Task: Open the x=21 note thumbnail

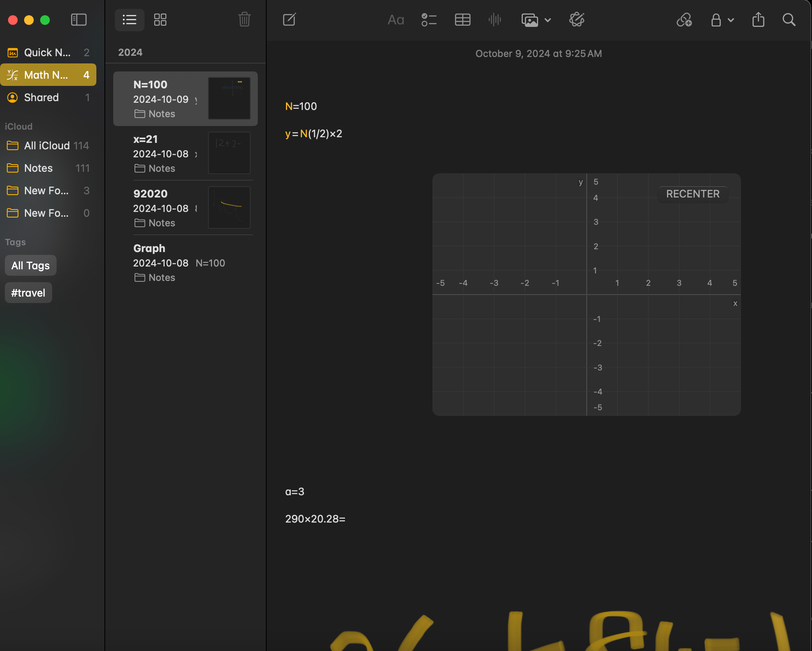Action: 229,153
